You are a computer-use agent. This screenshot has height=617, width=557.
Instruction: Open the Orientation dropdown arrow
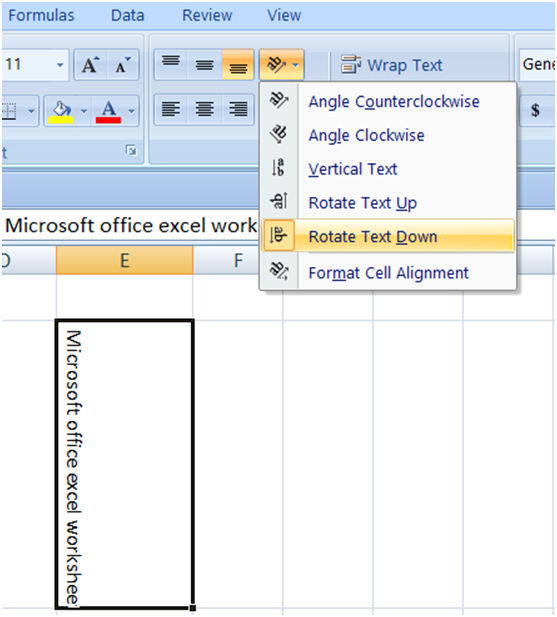(x=296, y=65)
